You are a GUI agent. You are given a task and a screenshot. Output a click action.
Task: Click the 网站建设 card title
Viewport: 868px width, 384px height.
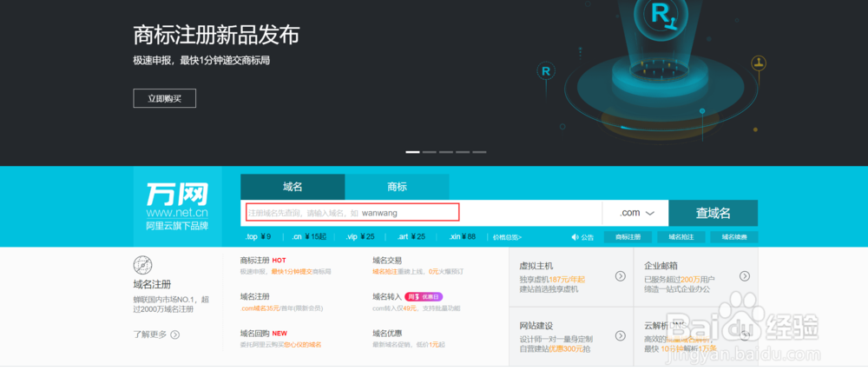(x=536, y=326)
